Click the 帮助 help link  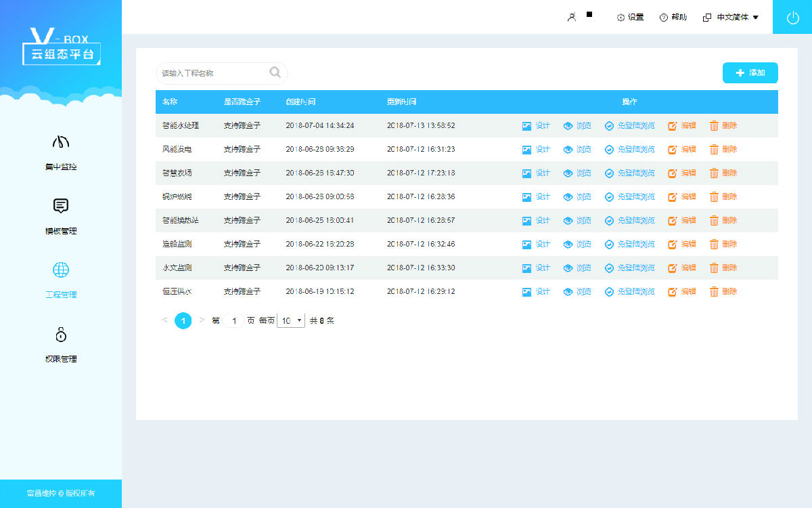pyautogui.click(x=673, y=18)
